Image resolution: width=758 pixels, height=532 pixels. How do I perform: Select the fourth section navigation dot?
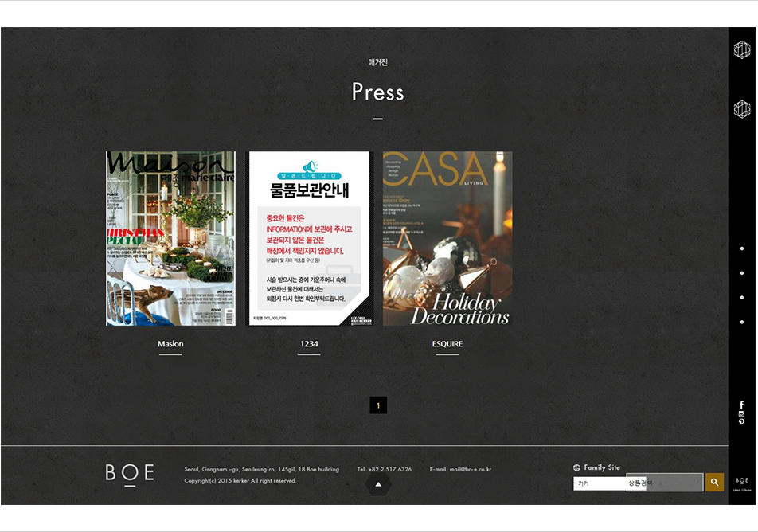point(742,323)
